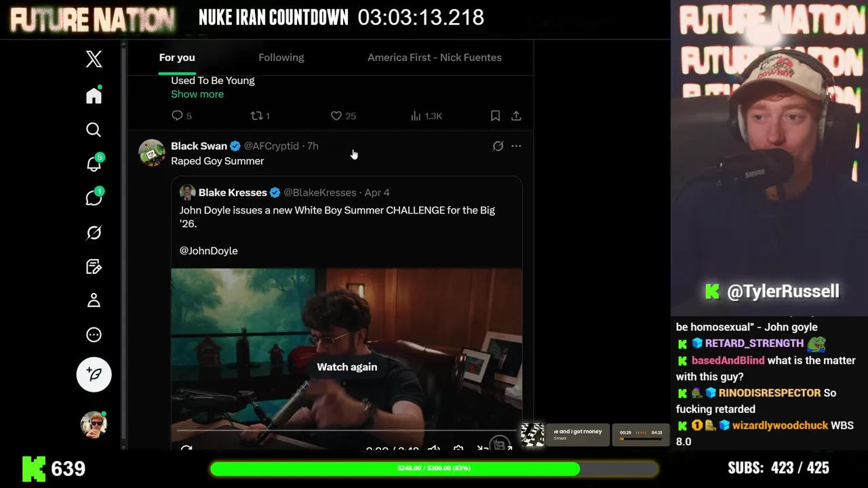Image resolution: width=868 pixels, height=488 pixels.
Task: Open the Articles/Lists sidebar icon
Action: tap(94, 266)
